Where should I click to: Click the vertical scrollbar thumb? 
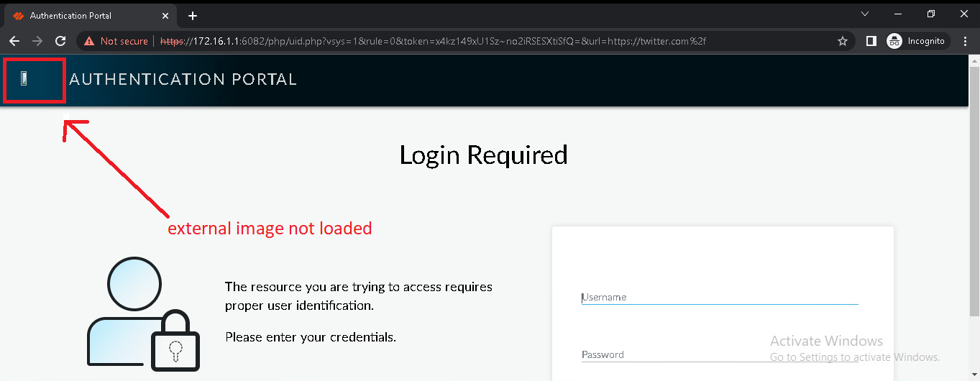pyautogui.click(x=974, y=187)
